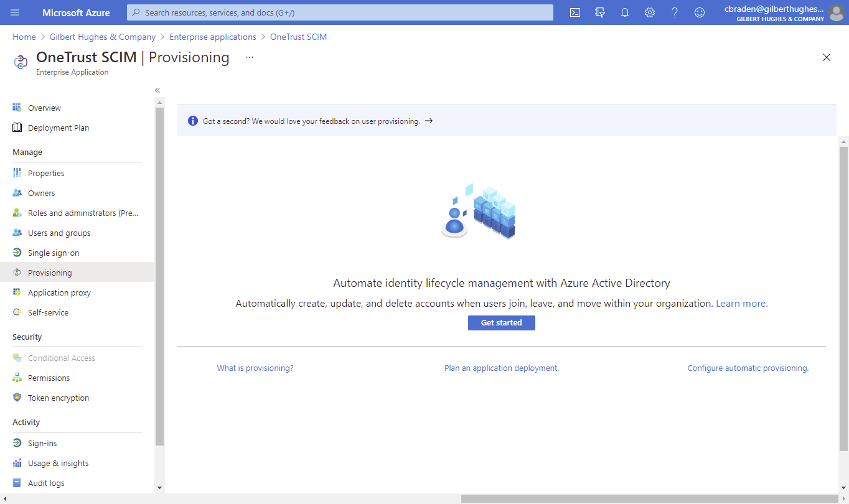Screen dimensions: 849x504
Task: Open the Learn more link
Action: (x=741, y=303)
